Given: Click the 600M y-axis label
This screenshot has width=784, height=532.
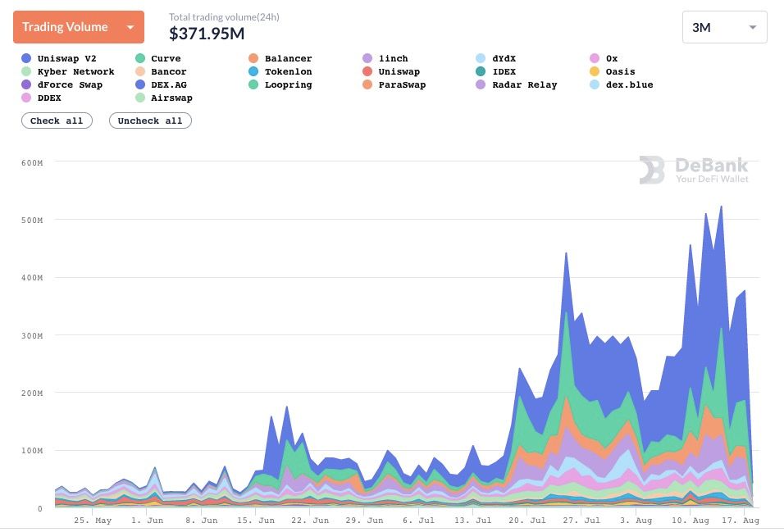Looking at the screenshot, I should click(32, 162).
